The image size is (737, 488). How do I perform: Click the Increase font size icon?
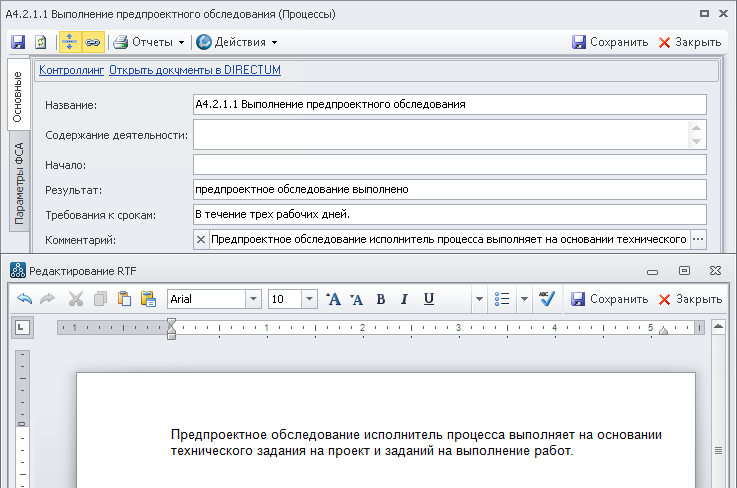click(x=333, y=299)
